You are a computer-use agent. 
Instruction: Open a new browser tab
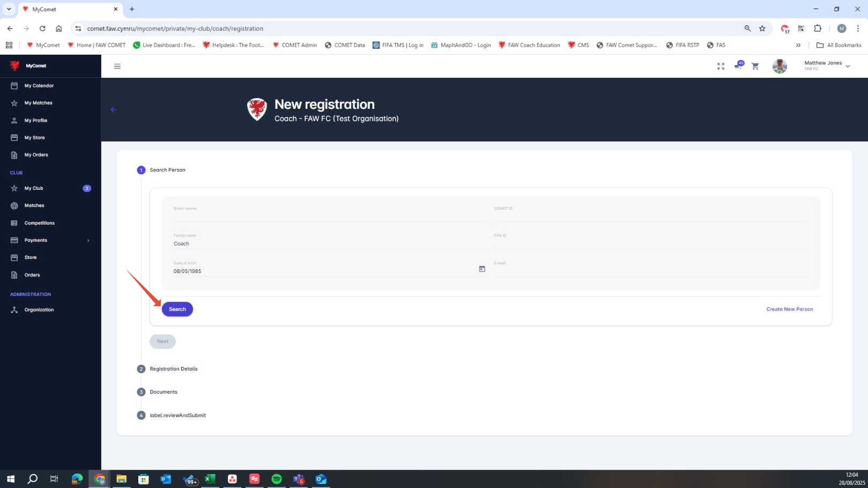pos(132,9)
